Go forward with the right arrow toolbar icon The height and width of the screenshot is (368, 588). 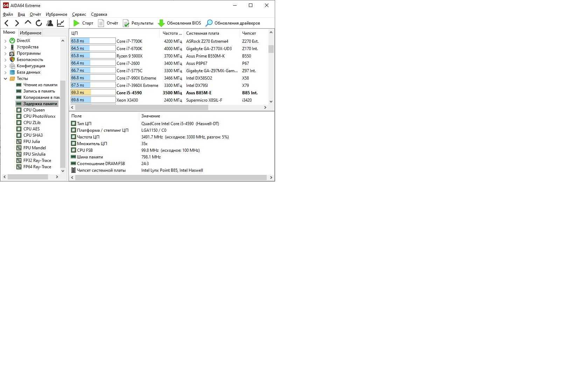(x=17, y=23)
